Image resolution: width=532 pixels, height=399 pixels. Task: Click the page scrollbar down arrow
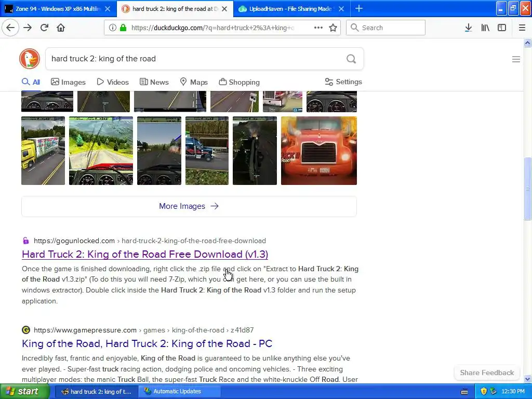click(527, 379)
